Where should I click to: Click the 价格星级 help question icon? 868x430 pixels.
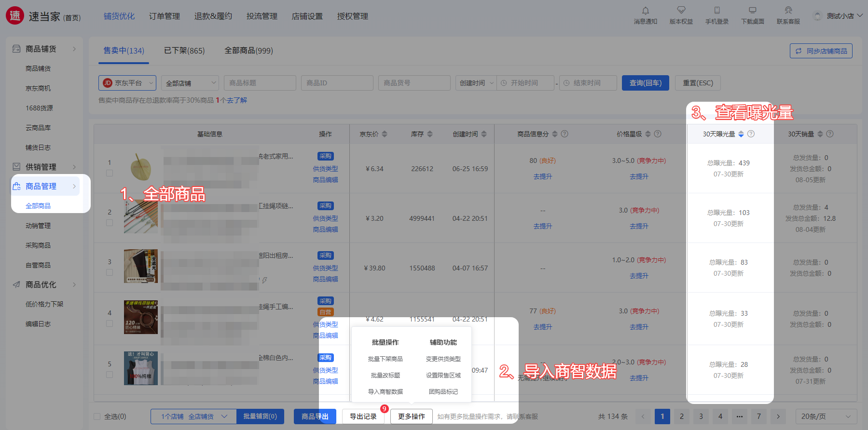pyautogui.click(x=658, y=134)
